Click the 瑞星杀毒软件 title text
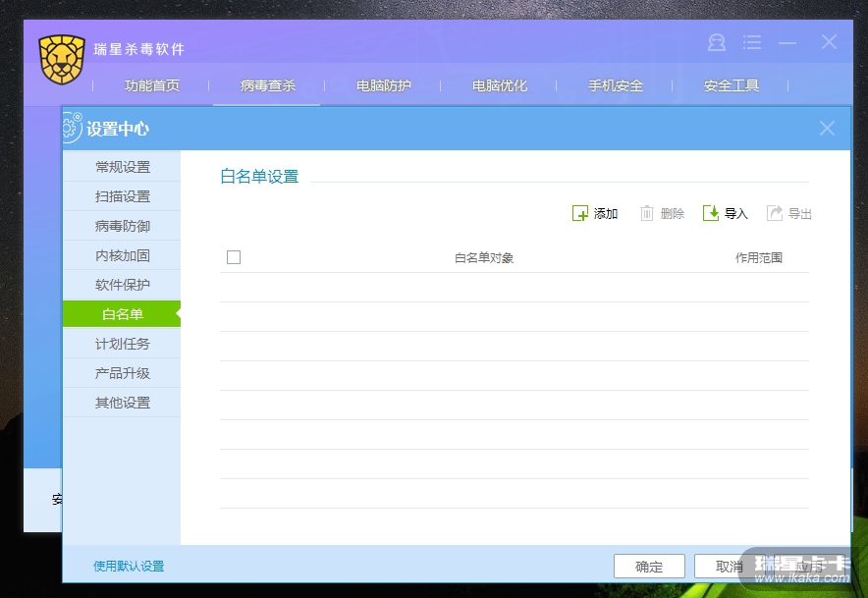This screenshot has height=598, width=868. coord(139,49)
